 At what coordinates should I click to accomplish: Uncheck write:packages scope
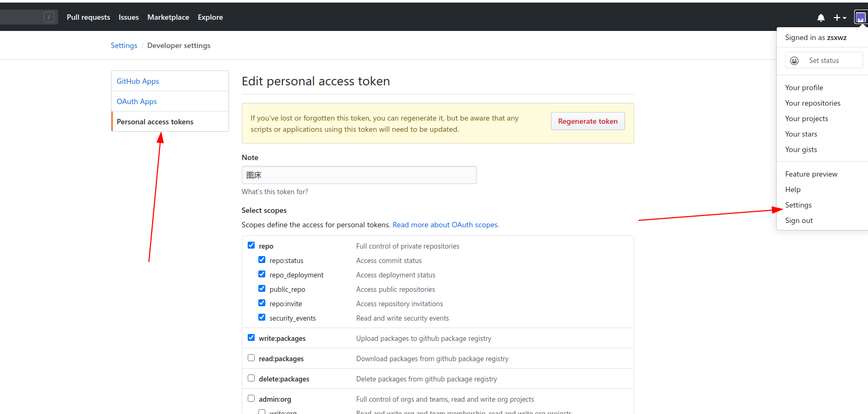251,338
